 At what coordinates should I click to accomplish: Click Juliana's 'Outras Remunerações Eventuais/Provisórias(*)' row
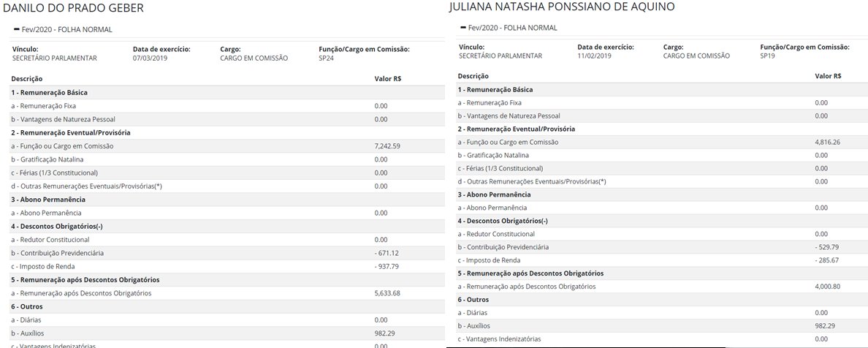coord(663,182)
